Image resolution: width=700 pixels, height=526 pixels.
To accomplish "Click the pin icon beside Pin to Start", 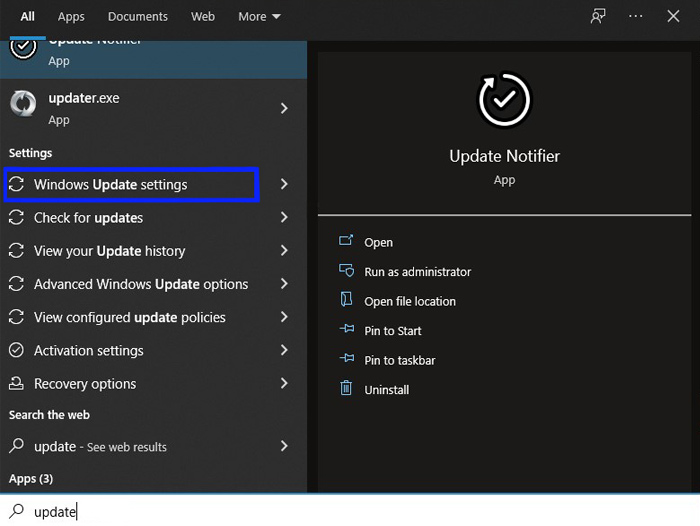I will click(x=347, y=329).
